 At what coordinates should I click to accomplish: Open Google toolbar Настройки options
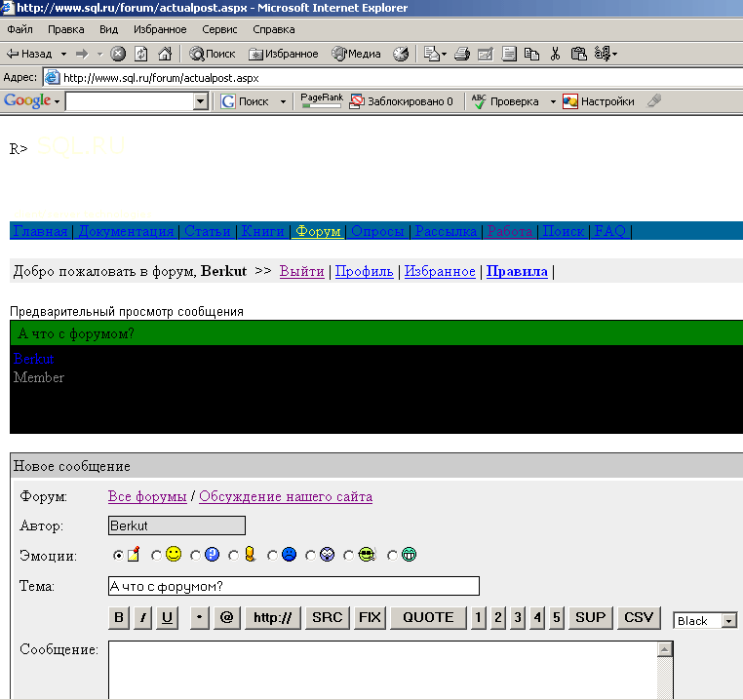[599, 101]
